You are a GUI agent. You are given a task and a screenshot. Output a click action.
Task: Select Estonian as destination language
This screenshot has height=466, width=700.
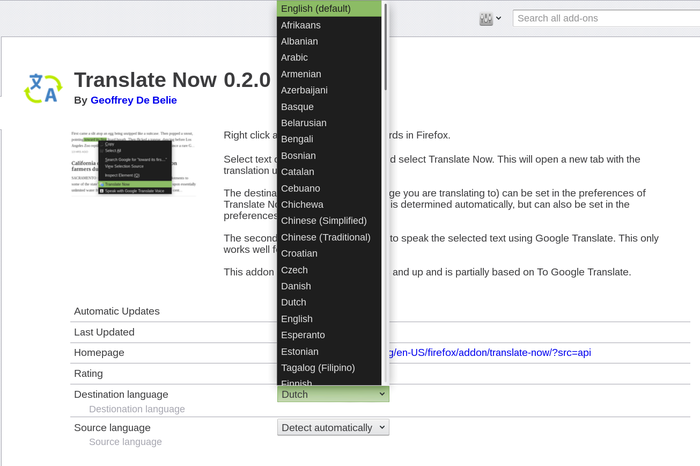[x=329, y=351]
